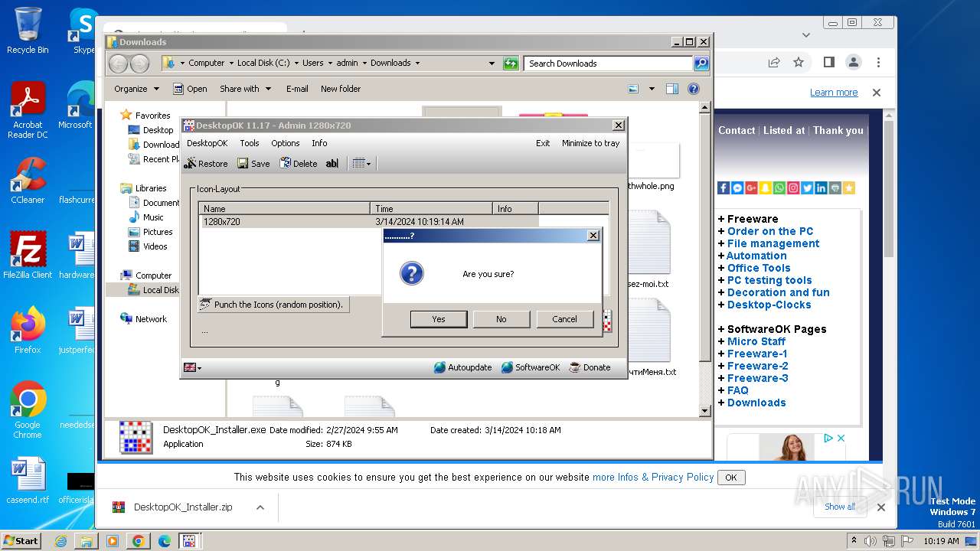Open the Info menu in DesktopOK
The image size is (980, 551).
point(319,143)
